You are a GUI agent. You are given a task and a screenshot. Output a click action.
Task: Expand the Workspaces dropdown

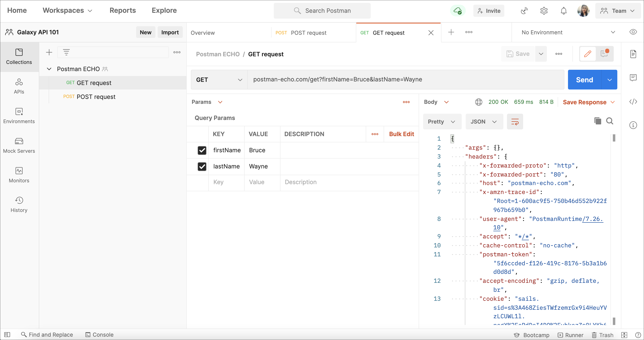(67, 11)
